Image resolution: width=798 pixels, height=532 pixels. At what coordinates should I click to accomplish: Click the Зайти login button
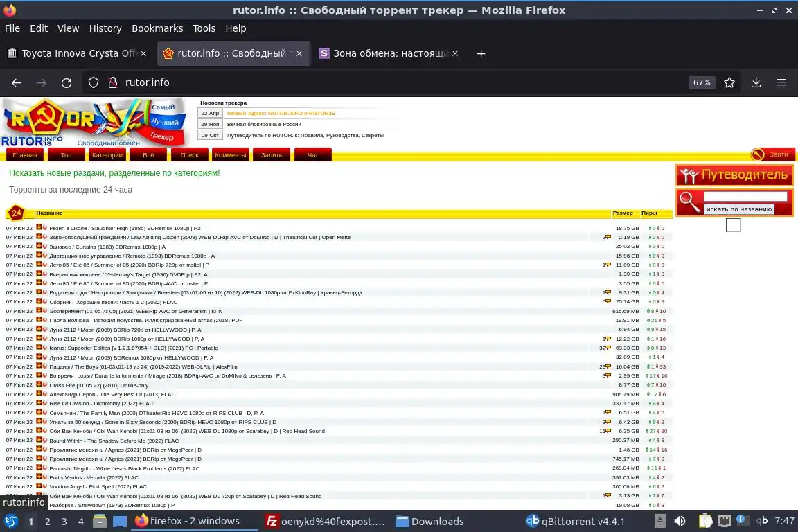coord(772,154)
